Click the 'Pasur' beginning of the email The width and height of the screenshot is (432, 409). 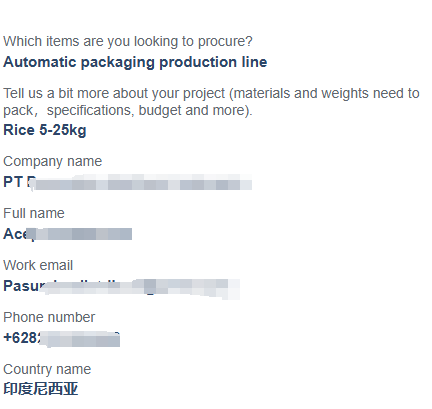click(24, 286)
